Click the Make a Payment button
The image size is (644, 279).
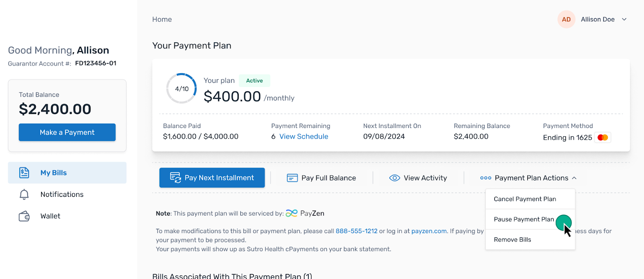(67, 132)
